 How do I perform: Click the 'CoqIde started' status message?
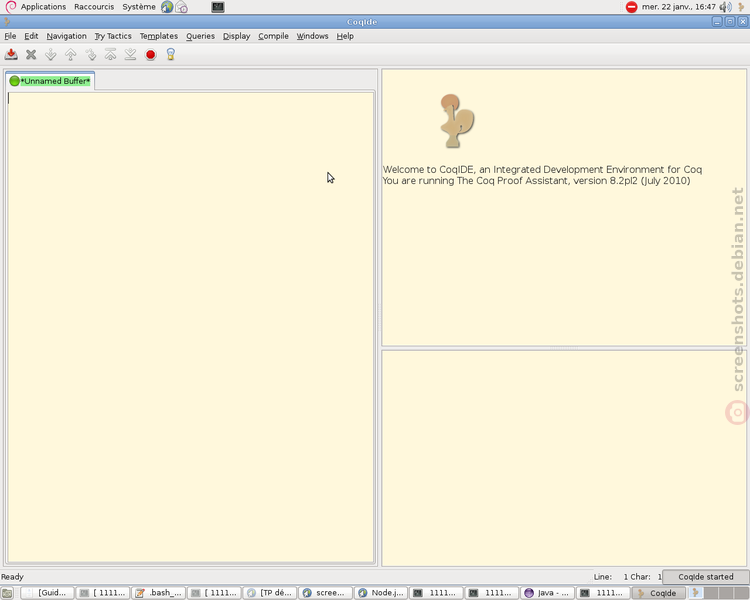[x=706, y=577]
